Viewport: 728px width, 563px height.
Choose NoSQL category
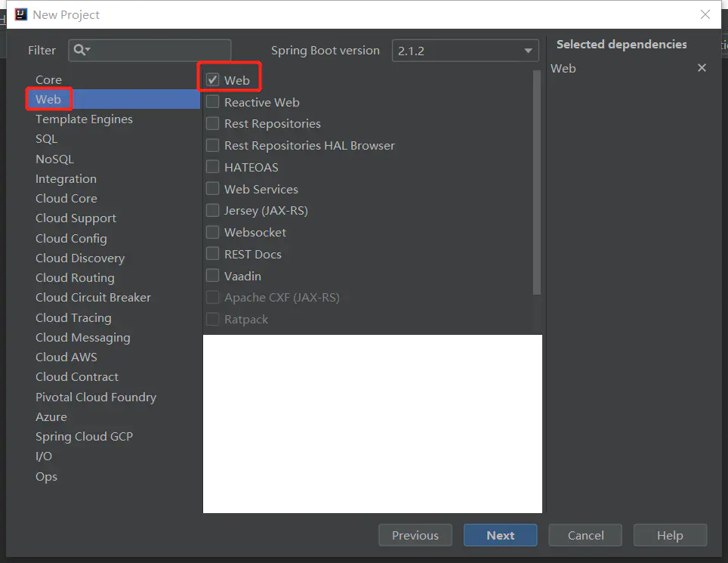point(55,159)
